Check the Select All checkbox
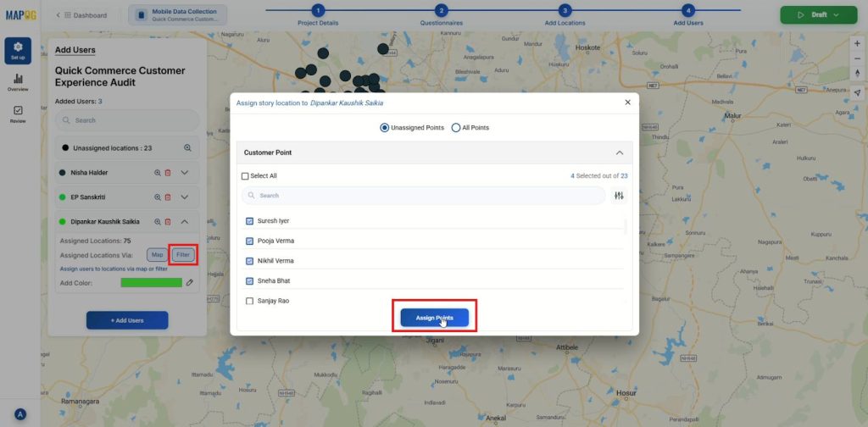 coord(245,176)
